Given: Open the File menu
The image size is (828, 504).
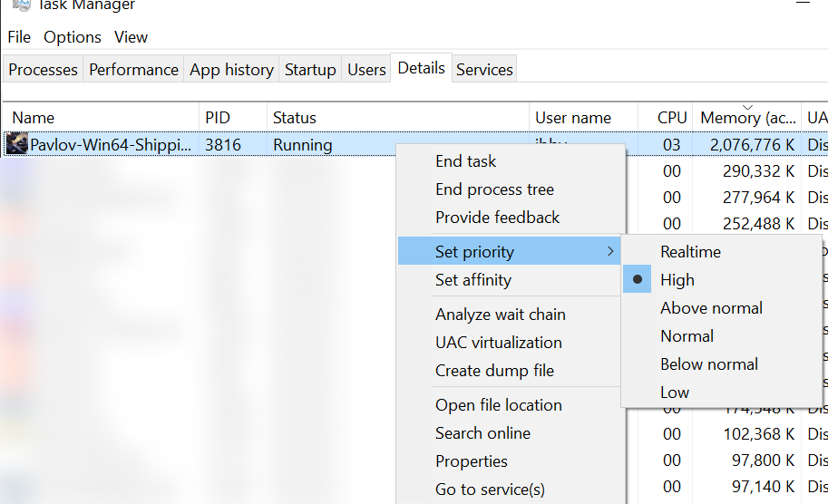Looking at the screenshot, I should point(19,37).
